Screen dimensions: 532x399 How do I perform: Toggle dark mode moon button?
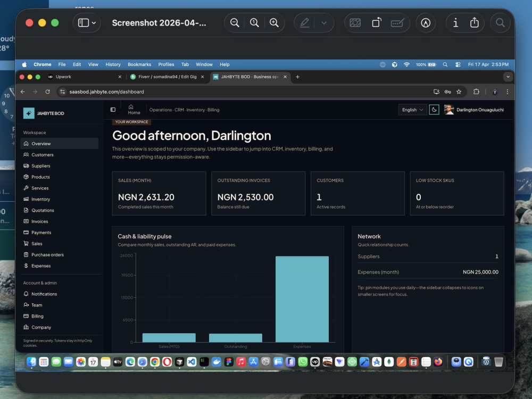[x=434, y=110]
